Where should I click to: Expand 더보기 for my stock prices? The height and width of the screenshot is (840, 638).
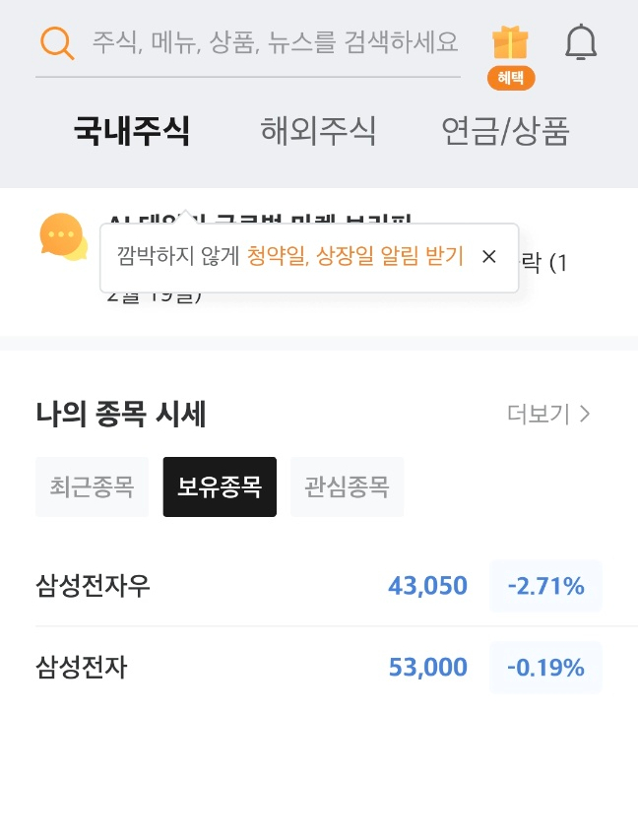click(x=548, y=415)
